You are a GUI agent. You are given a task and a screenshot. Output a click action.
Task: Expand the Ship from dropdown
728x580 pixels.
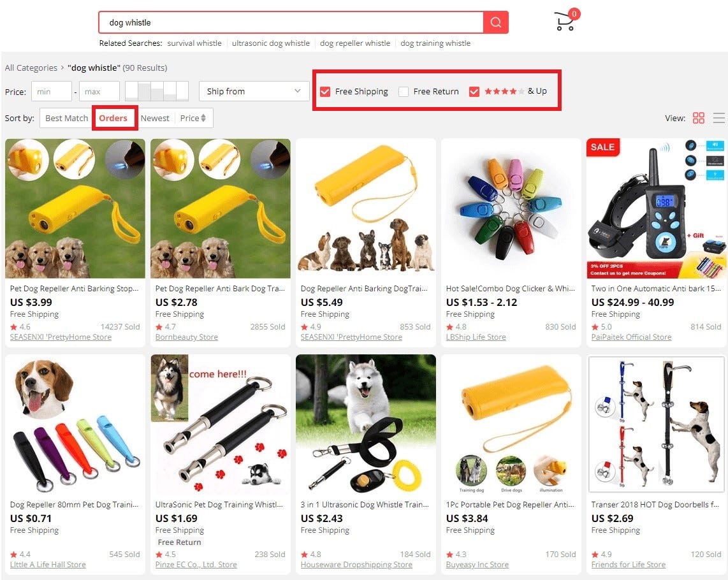coord(254,91)
